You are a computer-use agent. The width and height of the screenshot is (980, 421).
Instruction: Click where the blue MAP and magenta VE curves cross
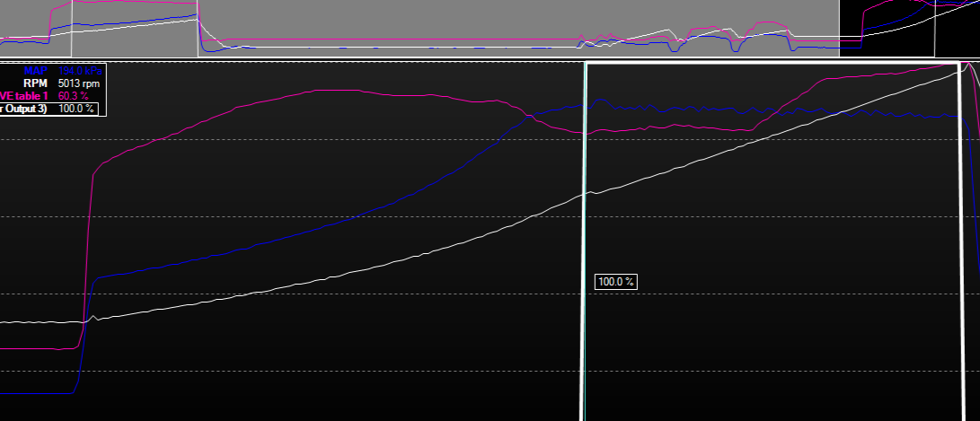(529, 116)
